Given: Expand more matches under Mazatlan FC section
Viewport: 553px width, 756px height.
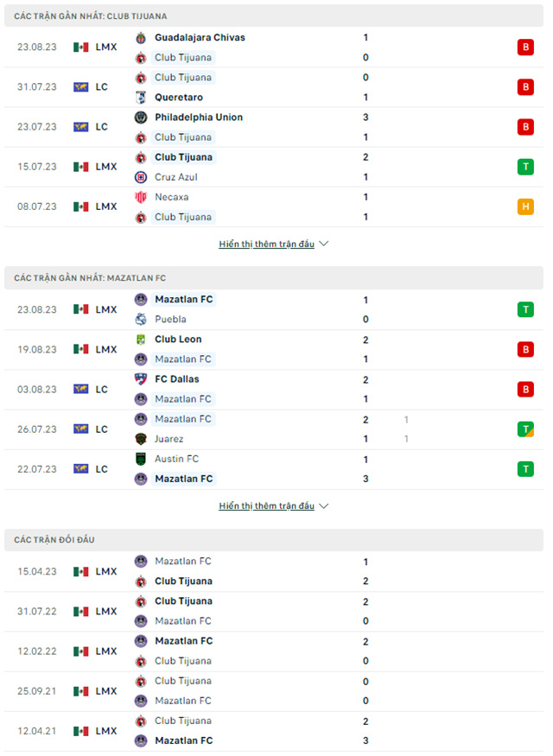Looking at the screenshot, I should 273,506.
